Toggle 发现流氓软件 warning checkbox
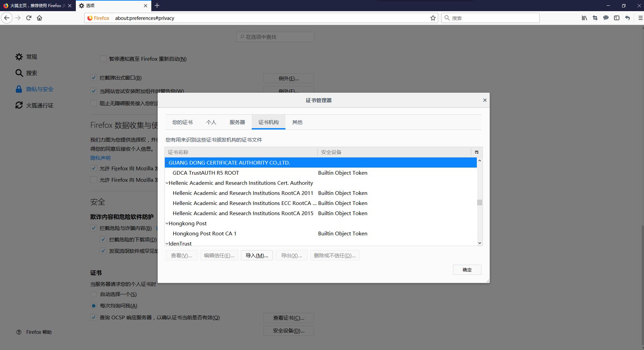The height and width of the screenshot is (350, 644). 103,251
